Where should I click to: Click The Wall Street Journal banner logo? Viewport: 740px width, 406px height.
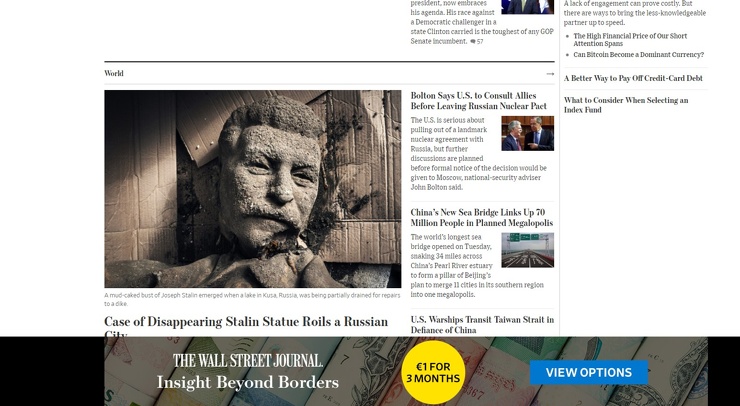click(247, 361)
